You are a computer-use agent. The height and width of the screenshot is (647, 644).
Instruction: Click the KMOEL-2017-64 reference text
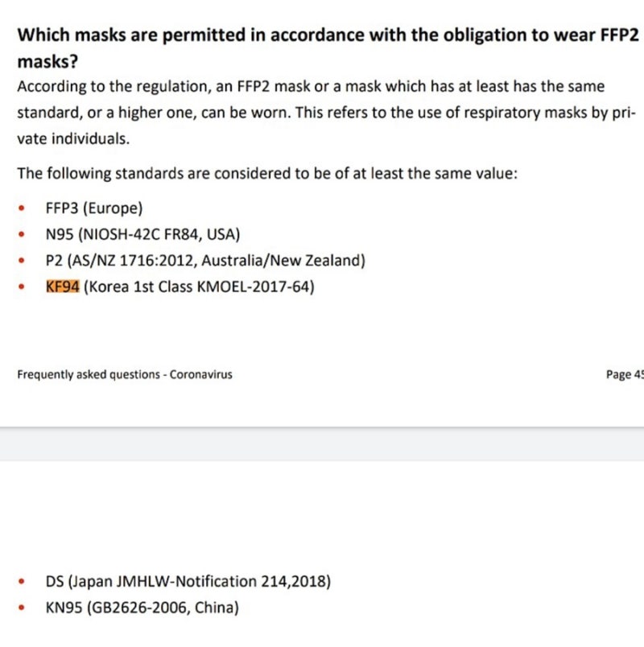tap(254, 286)
